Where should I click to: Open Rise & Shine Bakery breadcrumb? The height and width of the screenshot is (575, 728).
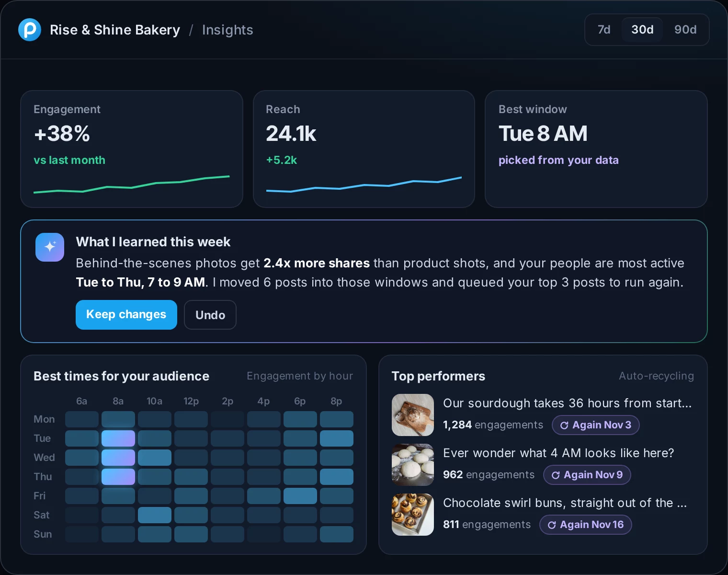click(x=115, y=30)
